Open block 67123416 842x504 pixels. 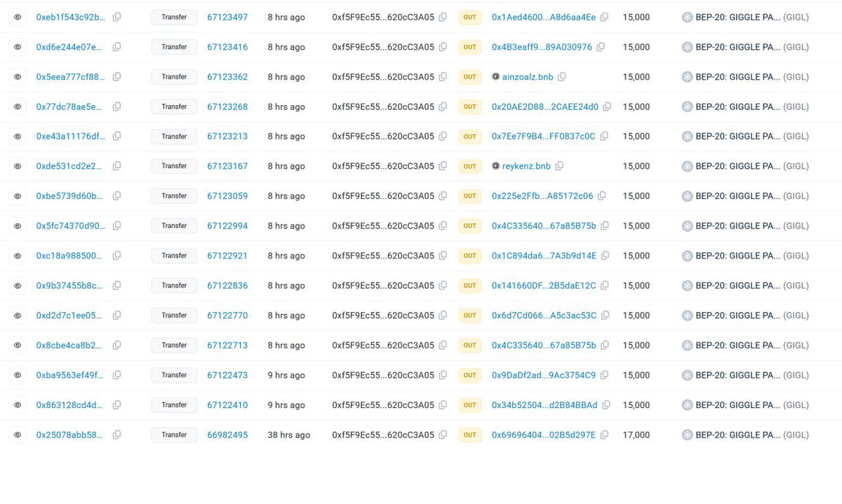tap(227, 47)
